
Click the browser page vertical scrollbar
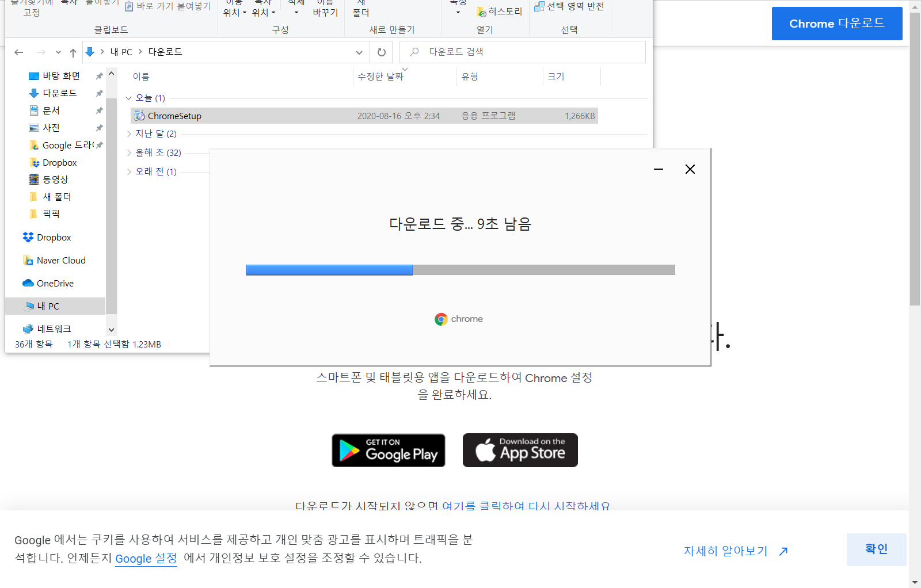point(915,159)
